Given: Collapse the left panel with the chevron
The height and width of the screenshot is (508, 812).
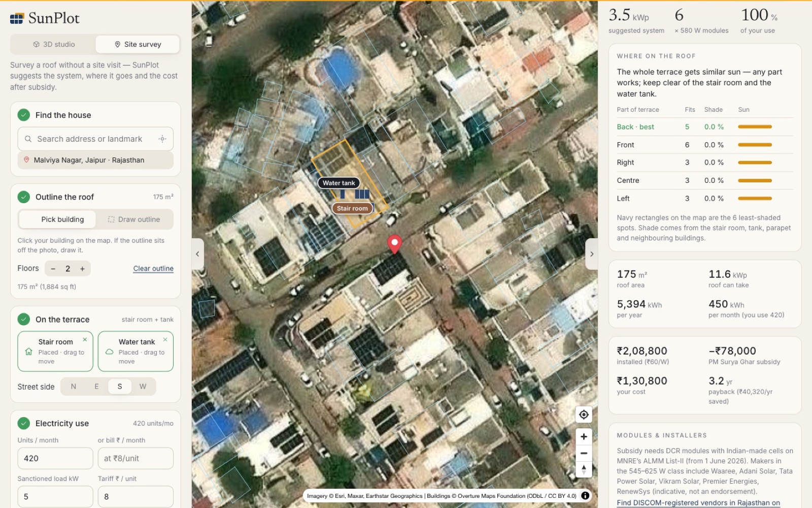Looking at the screenshot, I should [x=198, y=254].
